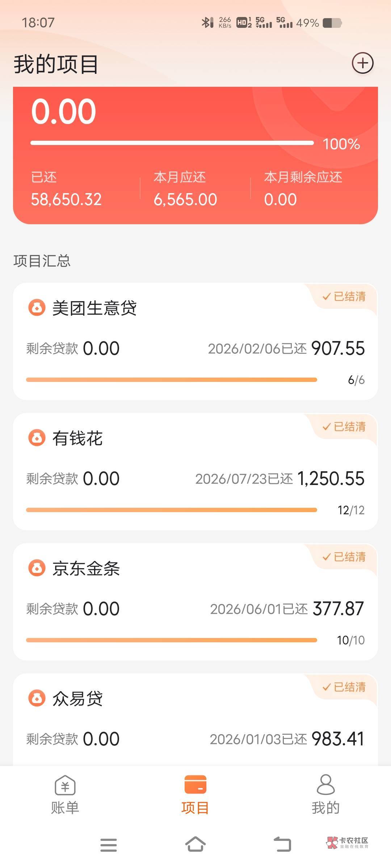The image size is (391, 868).
Task: Select the 项目 projects tab
Action: pos(195,794)
